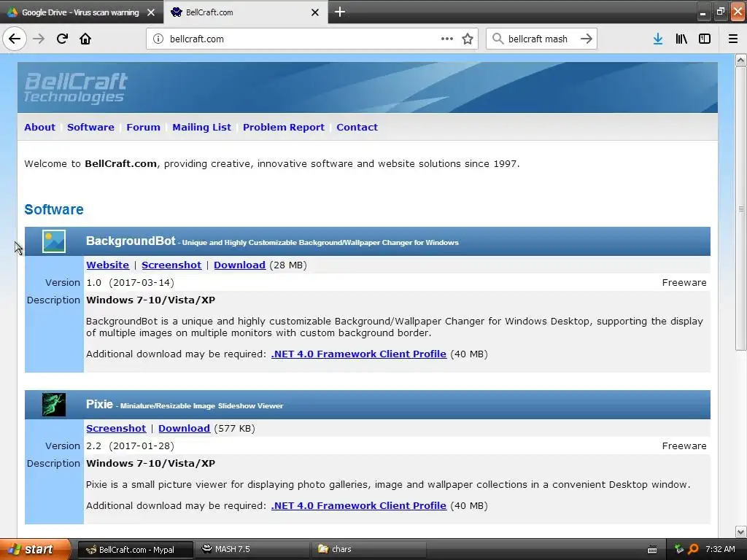Close the Google Drive virus scan tab
This screenshot has width=747, height=560.
[151, 12]
